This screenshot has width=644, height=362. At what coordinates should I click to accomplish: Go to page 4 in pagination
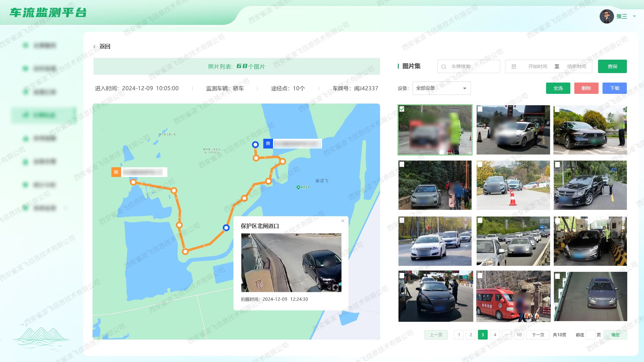495,335
